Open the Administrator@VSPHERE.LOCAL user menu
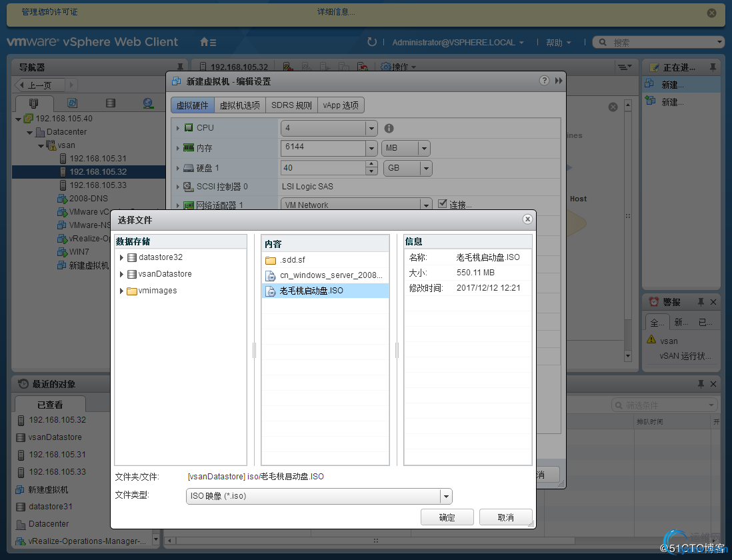 (x=457, y=43)
